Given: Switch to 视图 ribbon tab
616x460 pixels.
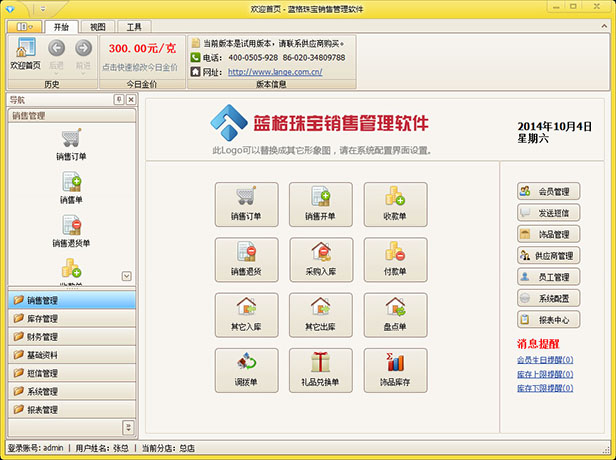Looking at the screenshot, I should pos(97,27).
